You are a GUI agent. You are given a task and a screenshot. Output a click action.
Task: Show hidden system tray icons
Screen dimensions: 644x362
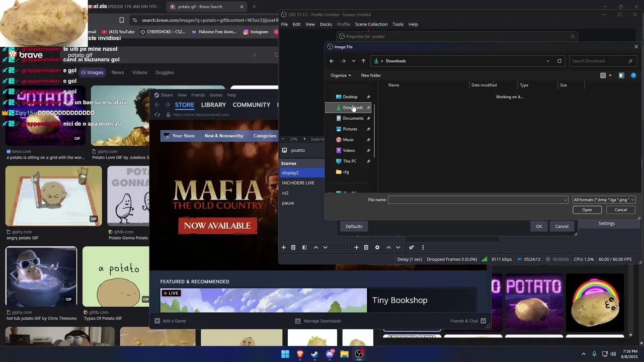point(584,354)
